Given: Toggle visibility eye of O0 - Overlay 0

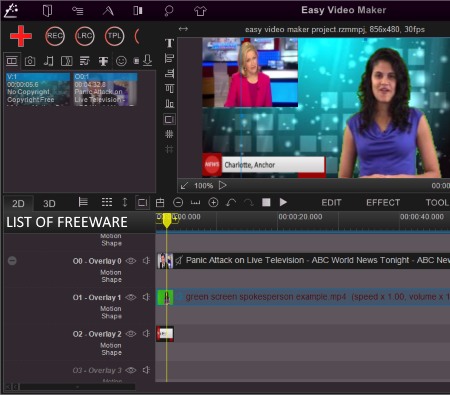Looking at the screenshot, I should pos(131,261).
